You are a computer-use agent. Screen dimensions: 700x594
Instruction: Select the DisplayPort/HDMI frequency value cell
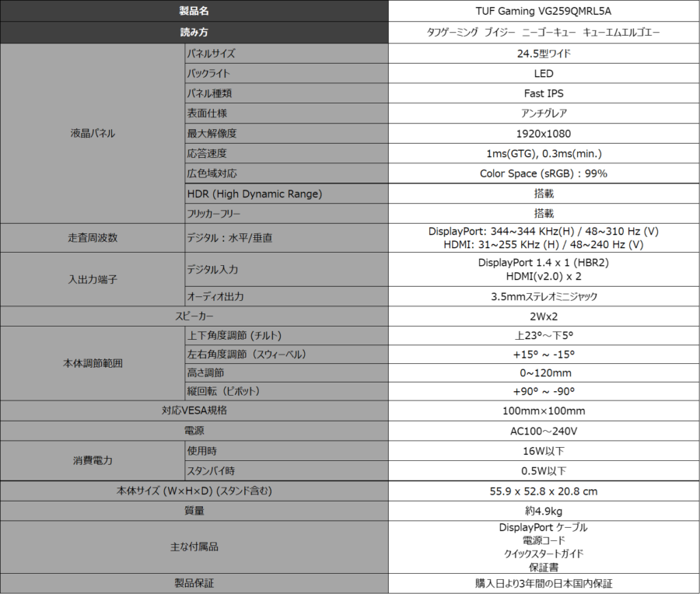pos(543,238)
